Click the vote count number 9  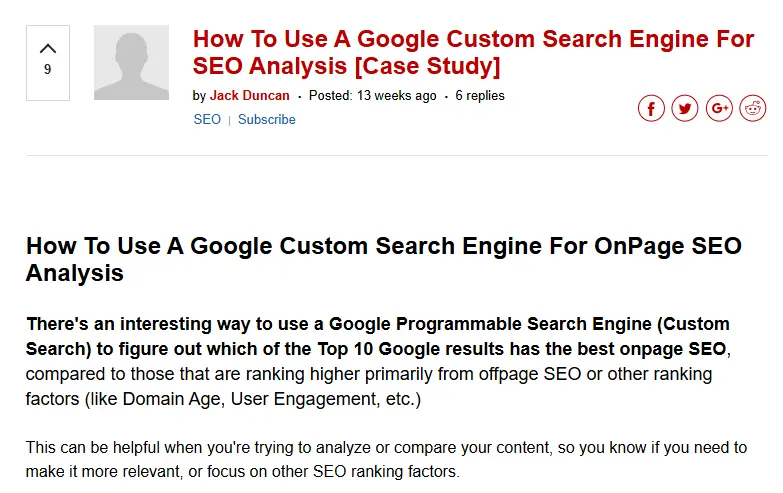47,70
